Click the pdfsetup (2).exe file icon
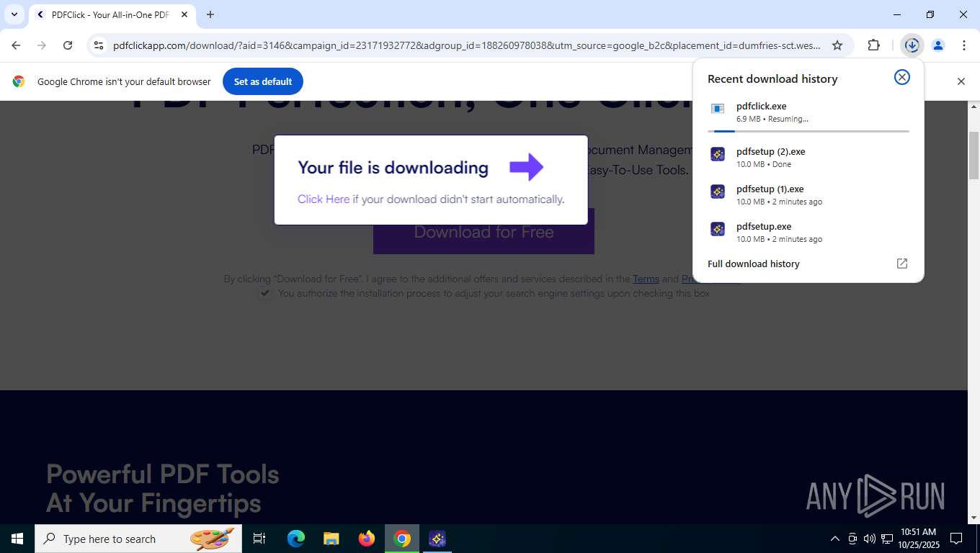 718,154
